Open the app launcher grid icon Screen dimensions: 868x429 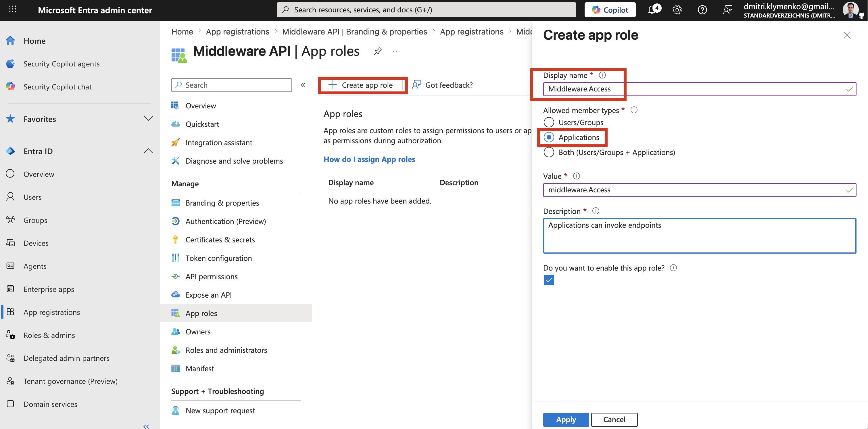(12, 9)
